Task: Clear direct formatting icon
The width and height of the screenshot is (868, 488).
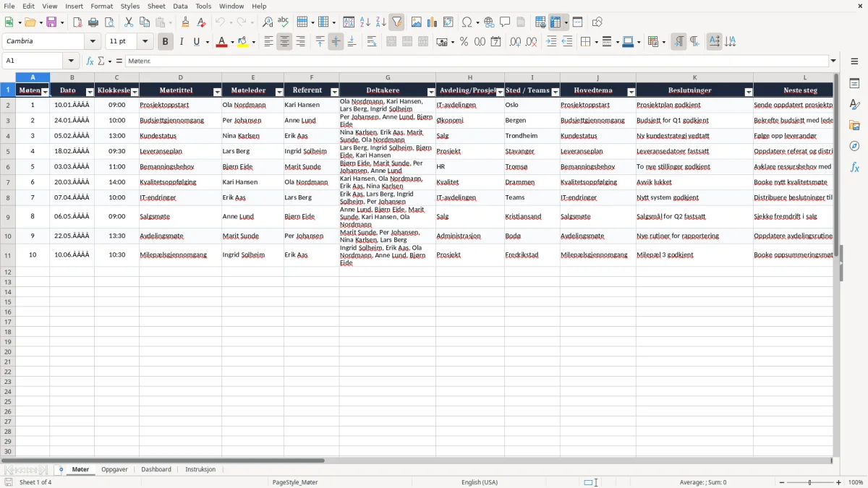Action: [x=202, y=22]
